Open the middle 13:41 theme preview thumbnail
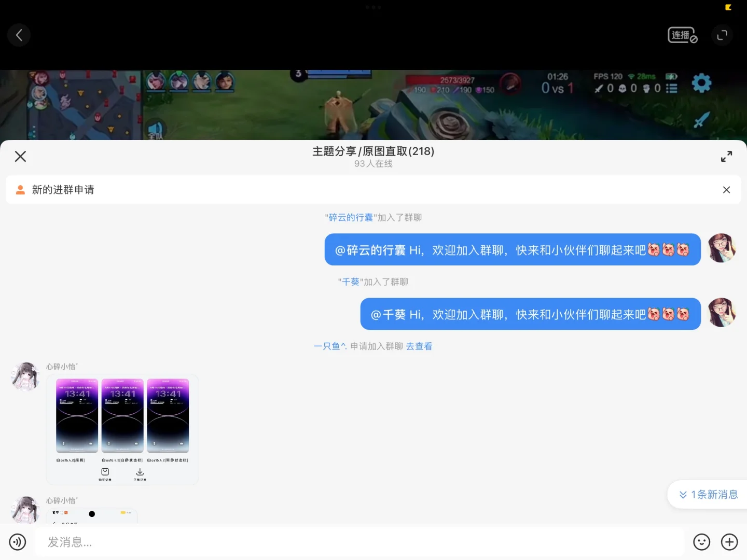The width and height of the screenshot is (747, 560). click(122, 416)
